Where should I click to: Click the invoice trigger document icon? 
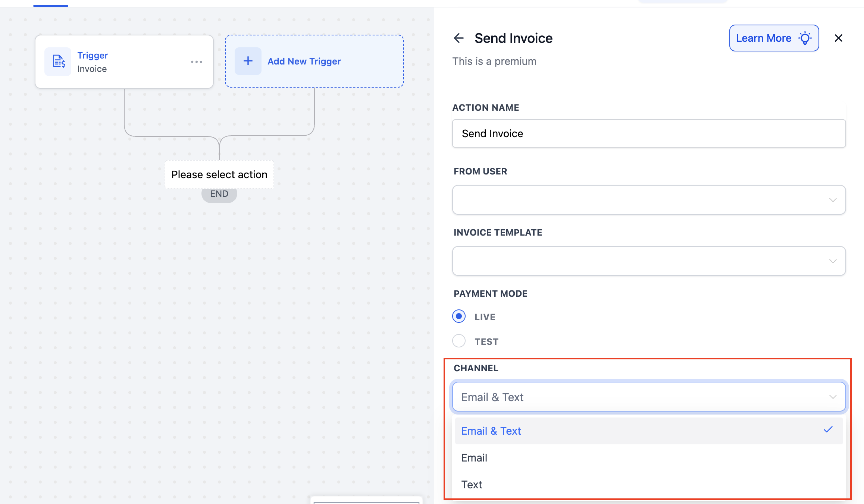coord(58,62)
